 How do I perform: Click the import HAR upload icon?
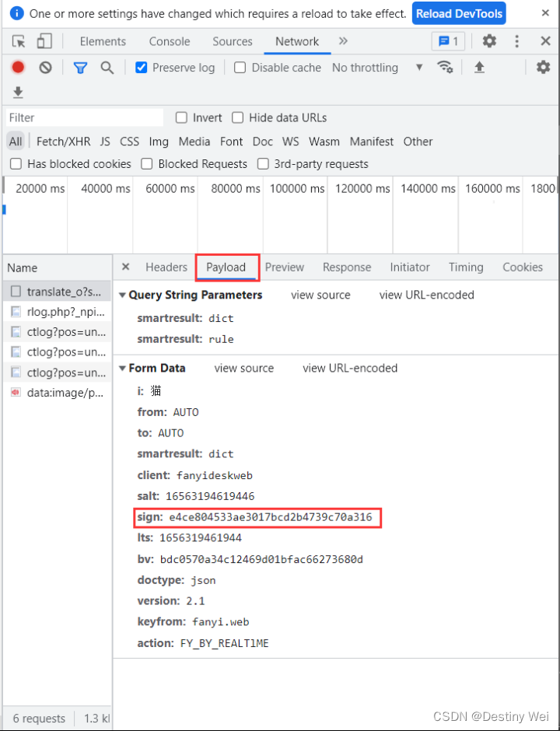click(x=479, y=68)
